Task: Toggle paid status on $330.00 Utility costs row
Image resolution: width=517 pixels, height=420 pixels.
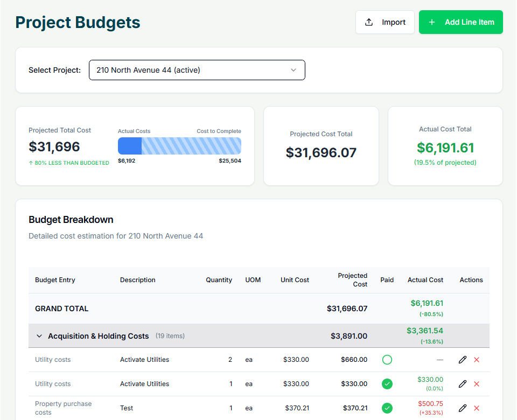Action: click(387, 384)
